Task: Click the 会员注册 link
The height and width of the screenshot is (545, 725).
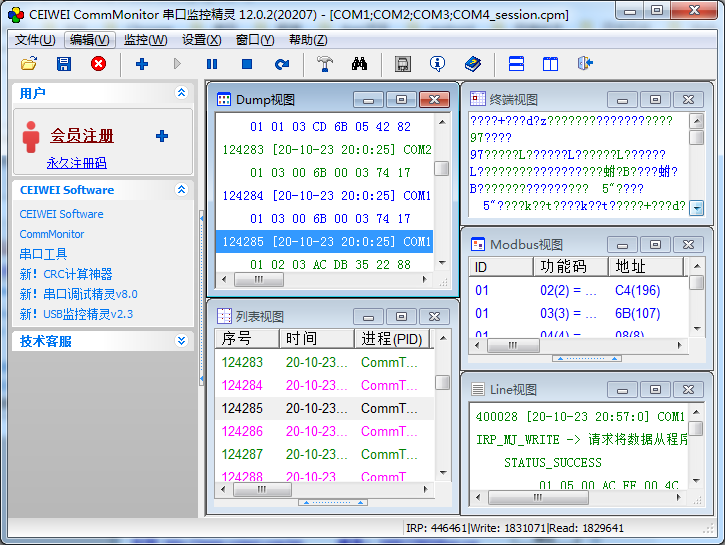Action: click(82, 136)
